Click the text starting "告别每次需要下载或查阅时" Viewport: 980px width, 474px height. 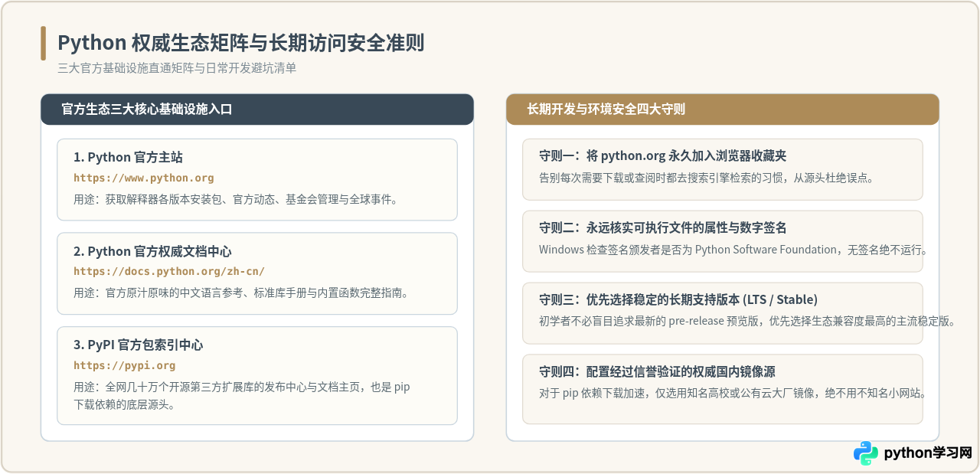tap(707, 178)
